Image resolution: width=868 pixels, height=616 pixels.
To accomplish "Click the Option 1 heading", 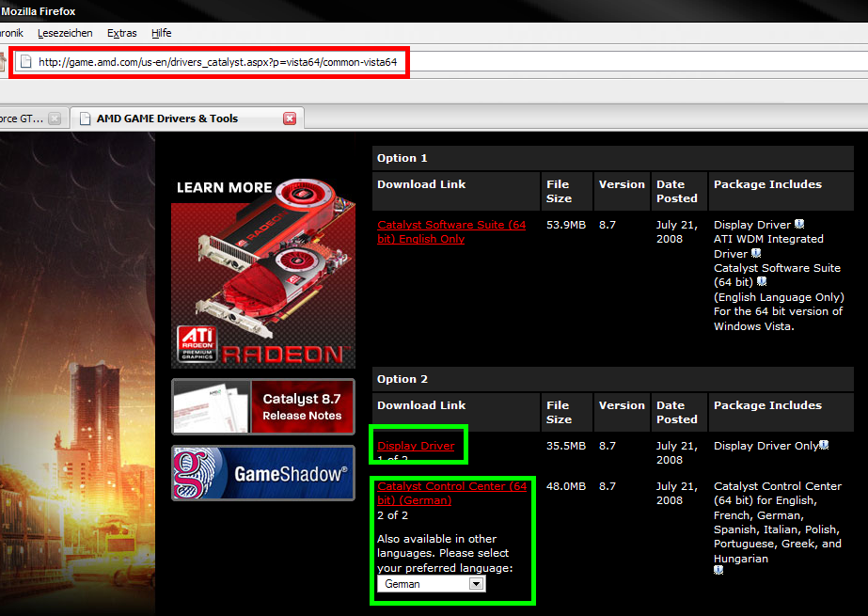I will pos(402,158).
